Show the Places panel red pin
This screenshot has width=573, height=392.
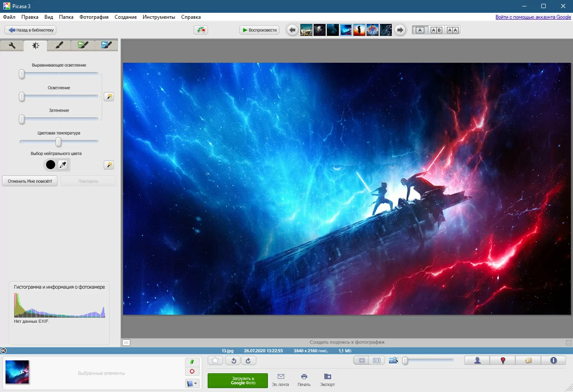502,360
